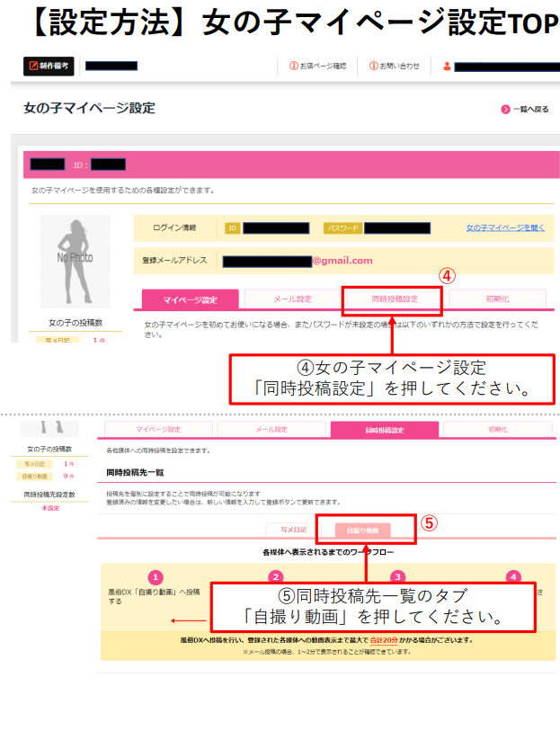This screenshot has width=560, height=731.
Task: Click workflow step 2 circle
Action: 276,576
